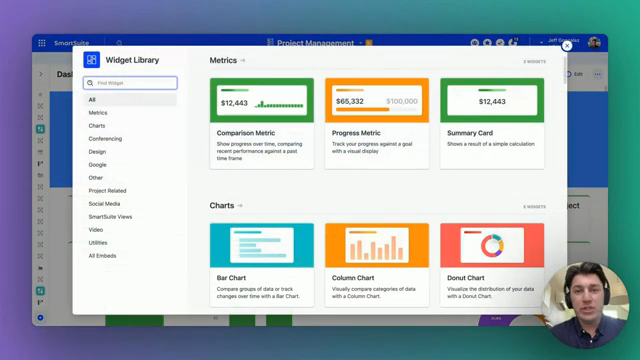Choose the Social Media category
Screen dimensions: 640x360
[104, 204]
